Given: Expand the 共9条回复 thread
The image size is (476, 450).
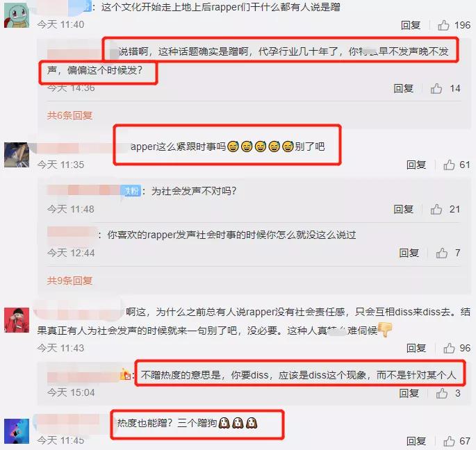Looking at the screenshot, I should click(69, 281).
